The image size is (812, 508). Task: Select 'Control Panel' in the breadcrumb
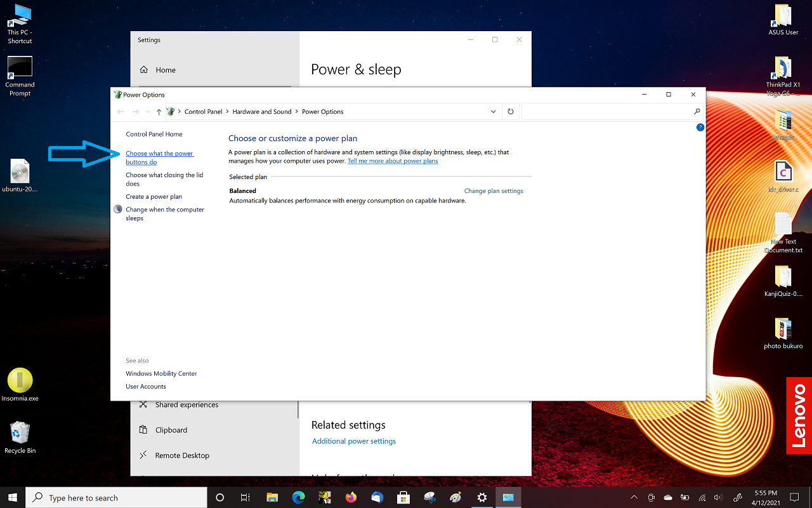pos(203,112)
